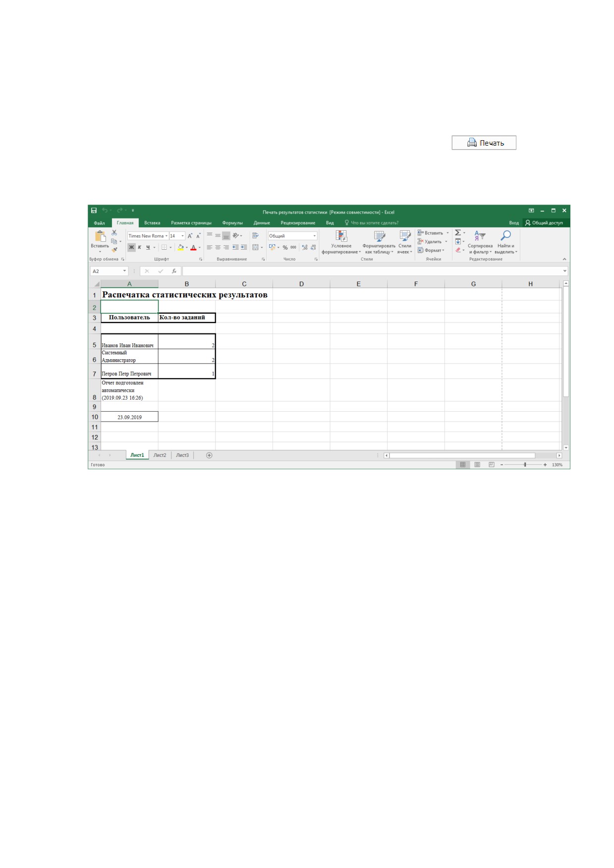Open Conditional Formatting (Условное форматирование)
Screen dimensions: 614x868
pos(341,242)
